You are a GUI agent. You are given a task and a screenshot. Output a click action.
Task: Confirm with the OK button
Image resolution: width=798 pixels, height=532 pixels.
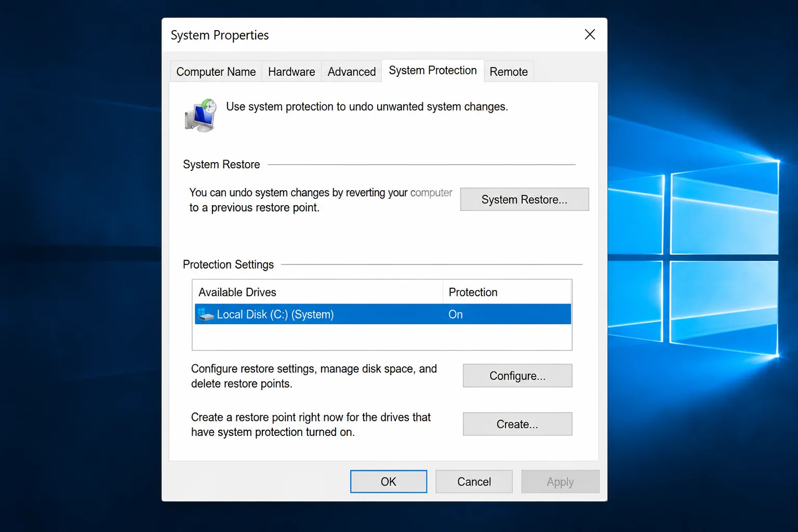click(x=389, y=482)
